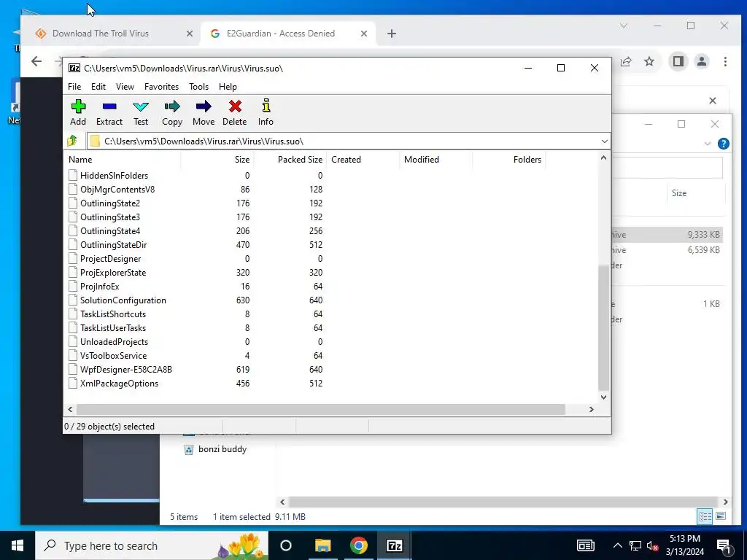
Task: Open the Help menu
Action: [228, 87]
